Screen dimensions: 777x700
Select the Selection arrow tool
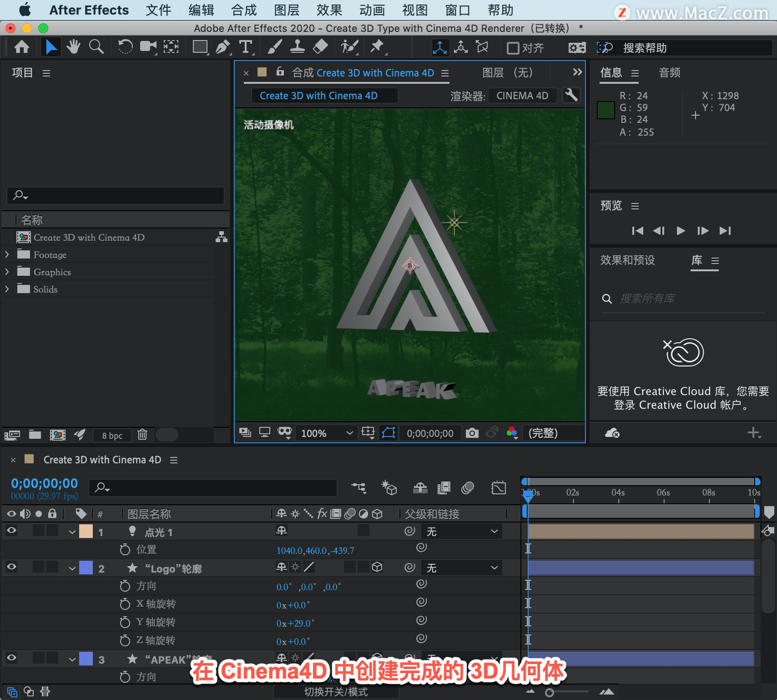(x=50, y=47)
